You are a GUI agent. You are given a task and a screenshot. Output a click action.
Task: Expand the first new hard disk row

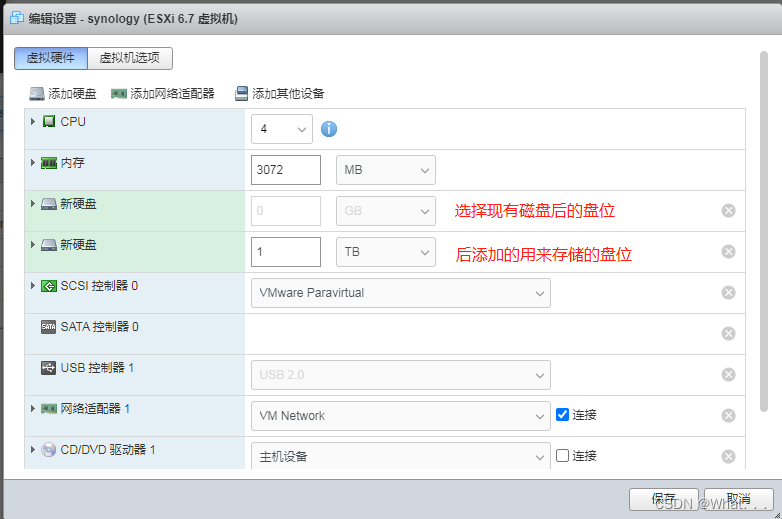[33, 203]
